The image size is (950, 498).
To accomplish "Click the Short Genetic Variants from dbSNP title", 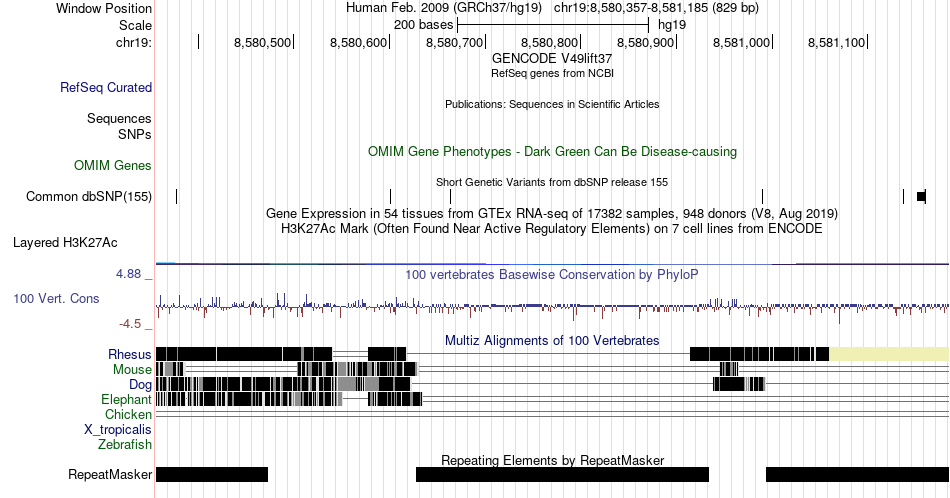I will pyautogui.click(x=552, y=182).
